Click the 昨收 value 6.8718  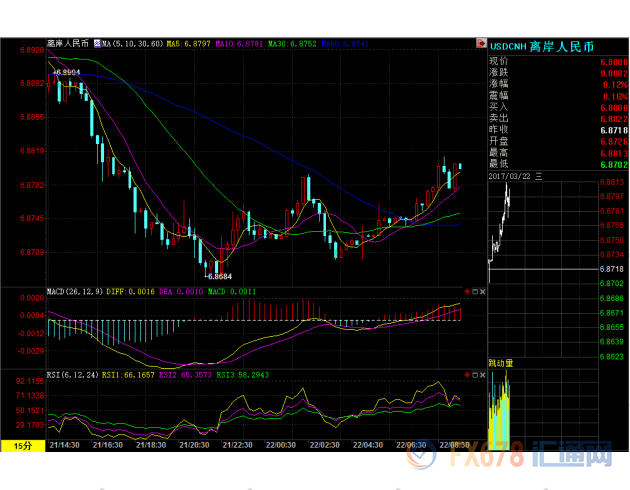pos(614,131)
